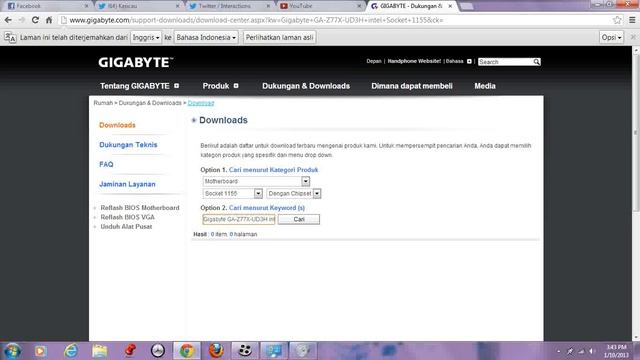This screenshot has height=360, width=640.
Task: Click the site Search input box
Action: [x=506, y=62]
